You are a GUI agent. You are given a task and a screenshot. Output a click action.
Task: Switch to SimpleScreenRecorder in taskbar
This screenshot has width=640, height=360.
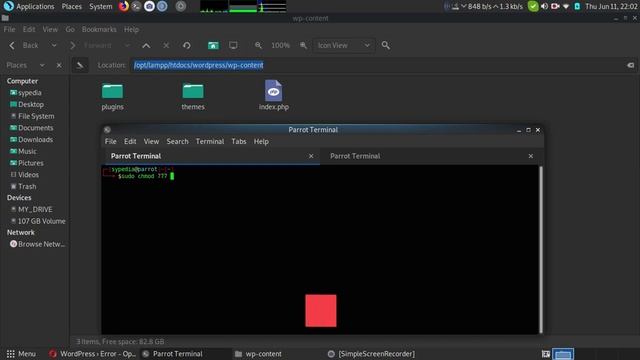[371, 354]
